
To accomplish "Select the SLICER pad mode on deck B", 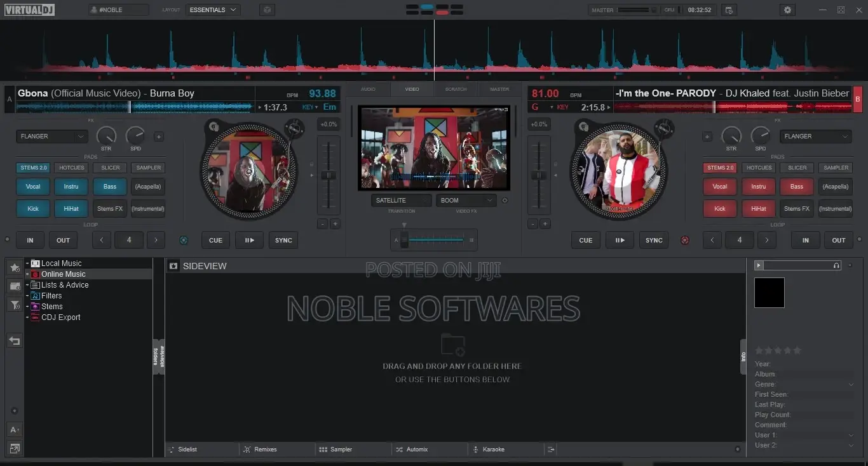I will tap(797, 168).
